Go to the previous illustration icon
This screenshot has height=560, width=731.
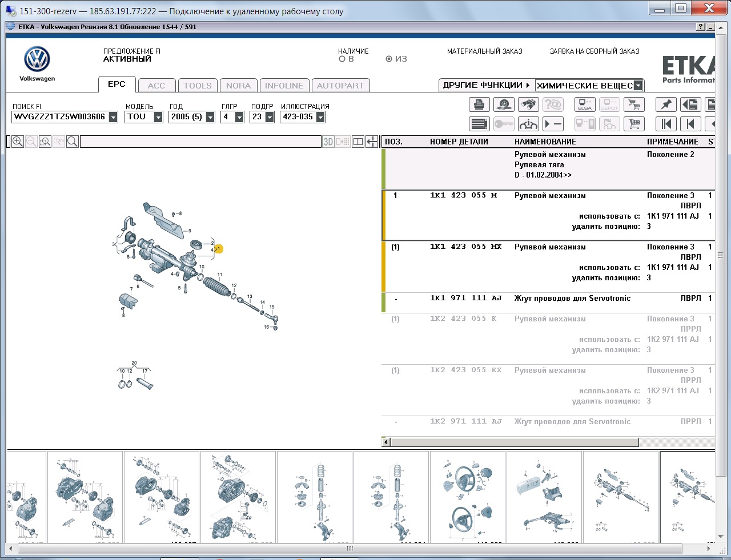tap(690, 124)
